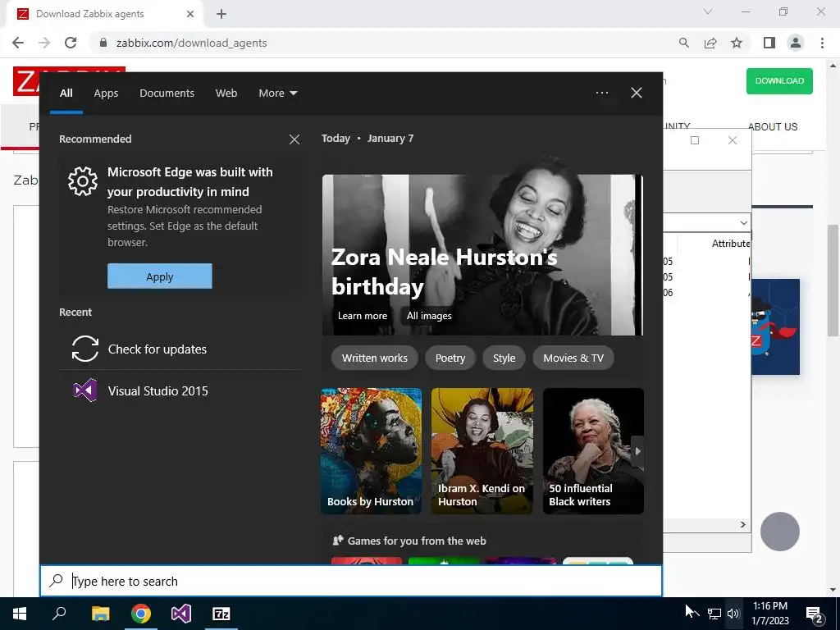Switch to the Web search tab
Image resolution: width=840 pixels, height=630 pixels.
tap(226, 94)
